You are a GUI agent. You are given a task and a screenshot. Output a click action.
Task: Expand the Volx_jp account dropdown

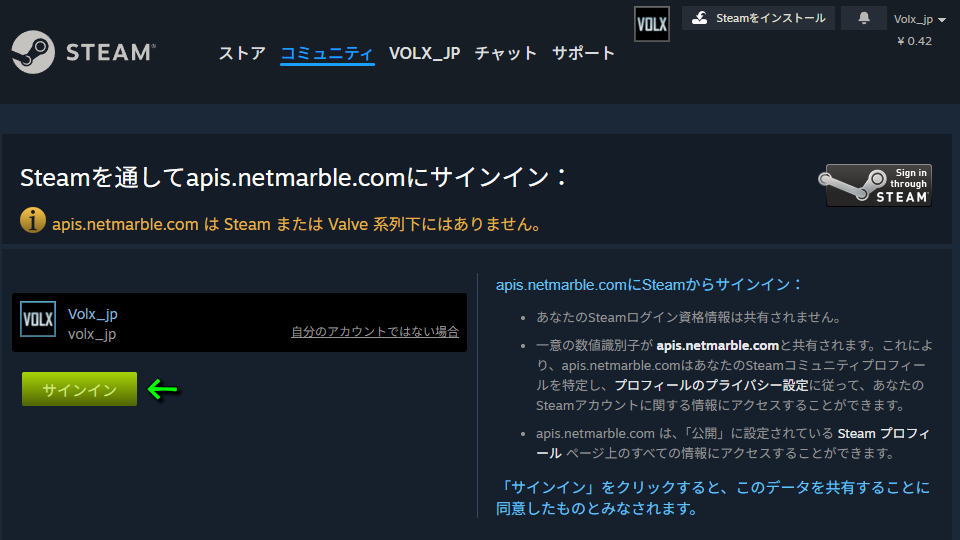click(x=920, y=19)
